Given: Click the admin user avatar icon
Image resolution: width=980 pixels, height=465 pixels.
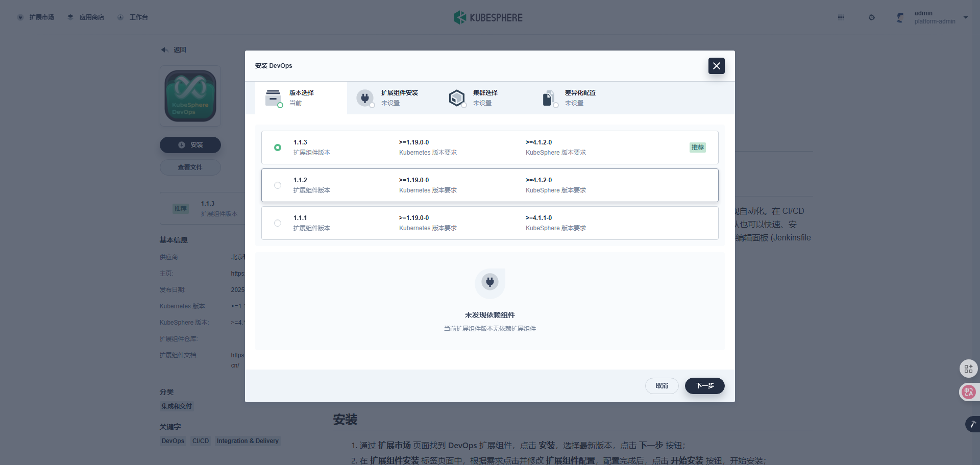Looking at the screenshot, I should (900, 17).
